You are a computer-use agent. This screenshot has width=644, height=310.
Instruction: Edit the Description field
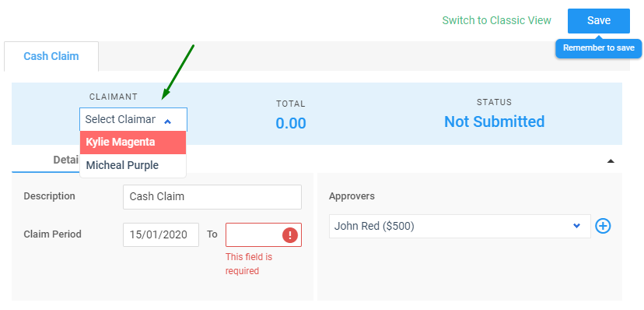click(x=212, y=197)
